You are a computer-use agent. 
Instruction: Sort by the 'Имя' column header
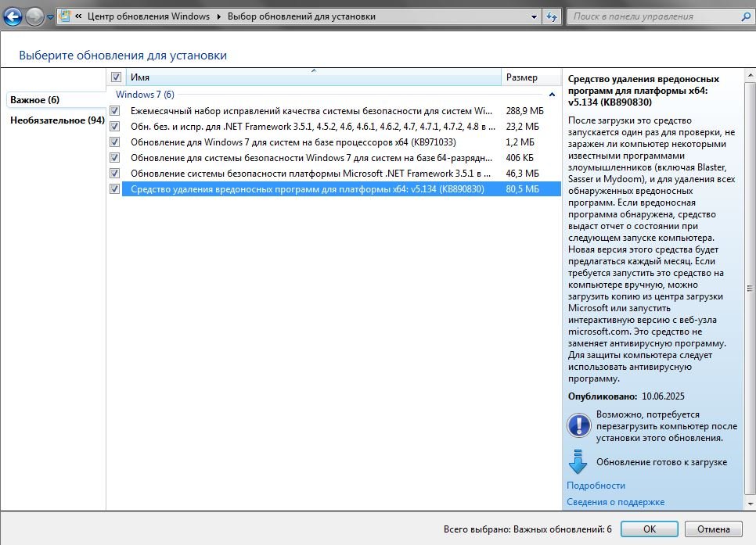pyautogui.click(x=314, y=77)
